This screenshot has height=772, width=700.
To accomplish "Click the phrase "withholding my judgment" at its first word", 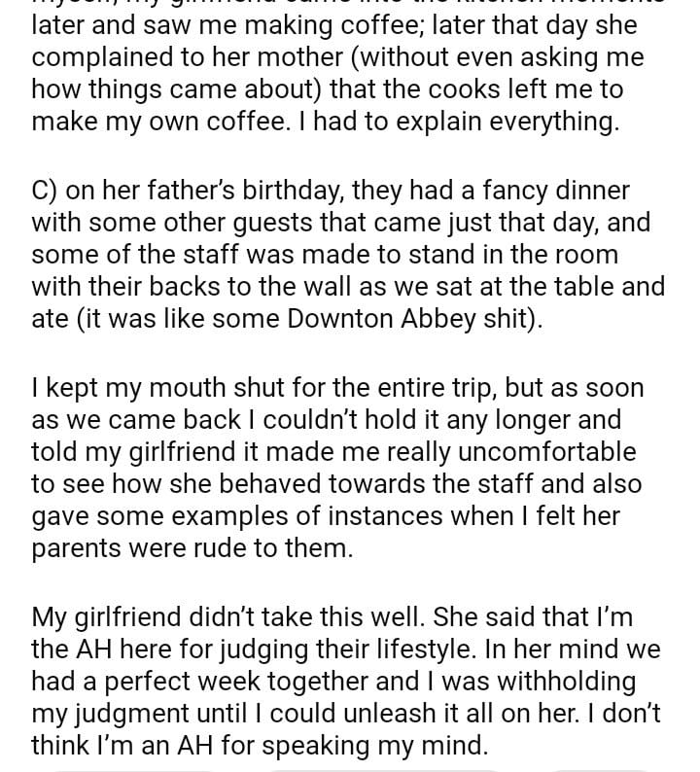I will click(555, 681).
